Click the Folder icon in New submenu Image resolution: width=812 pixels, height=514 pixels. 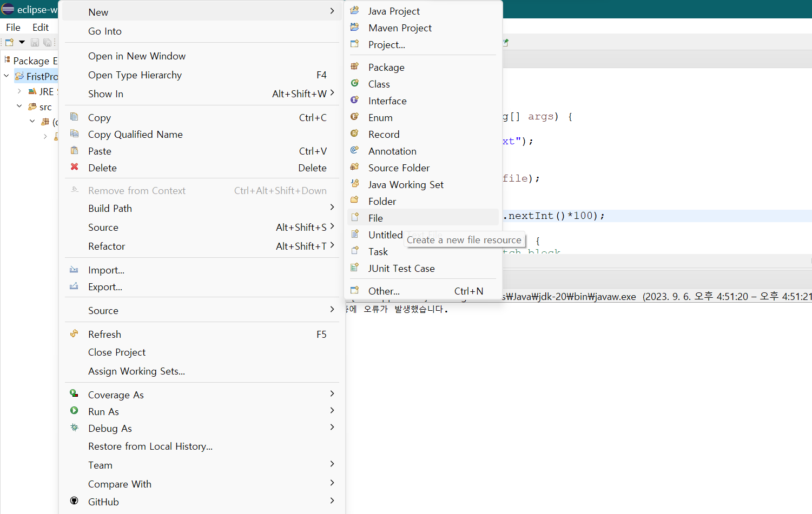[x=355, y=201]
